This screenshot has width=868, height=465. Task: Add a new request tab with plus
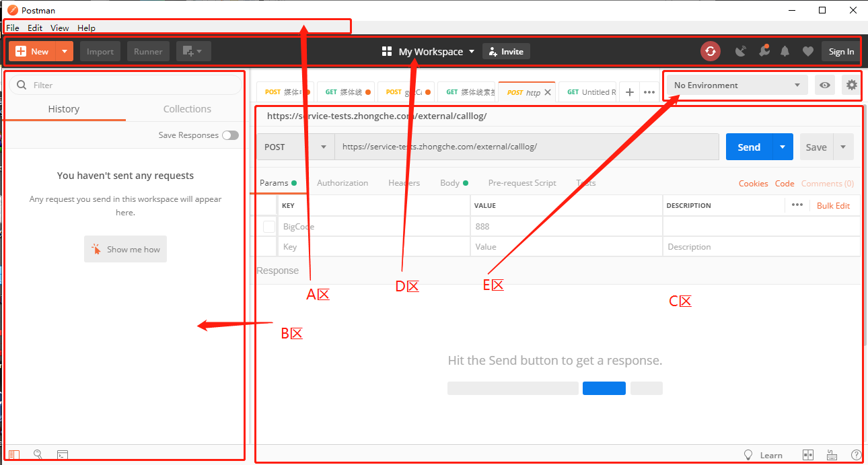point(629,92)
